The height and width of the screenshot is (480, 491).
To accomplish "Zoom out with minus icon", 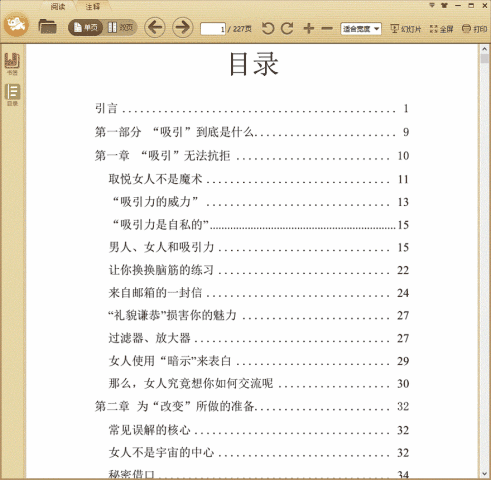I will 327,29.
